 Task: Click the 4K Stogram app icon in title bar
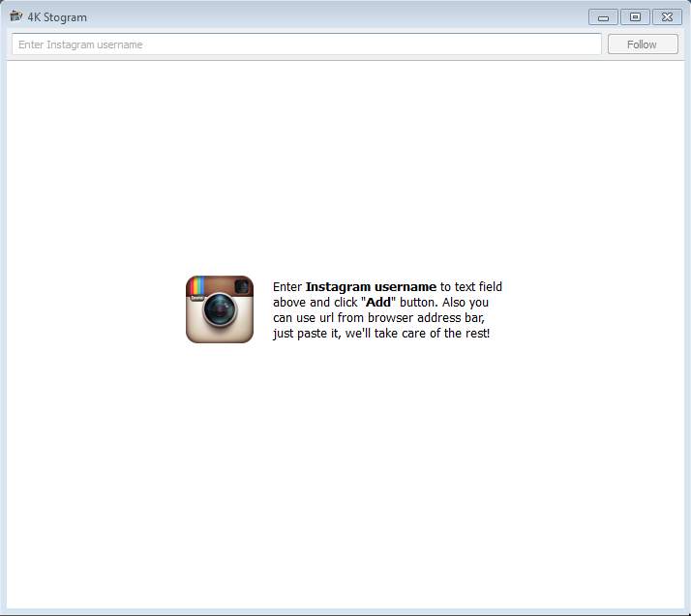(x=15, y=16)
